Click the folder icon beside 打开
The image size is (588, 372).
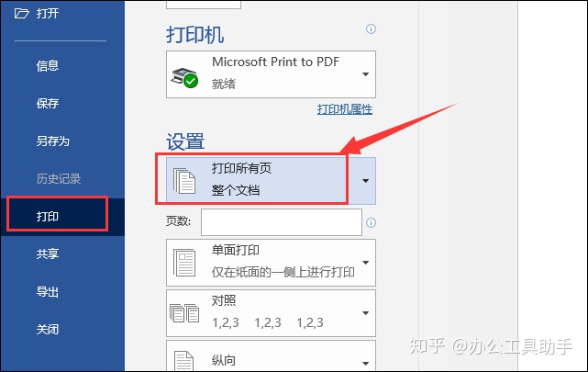point(21,14)
